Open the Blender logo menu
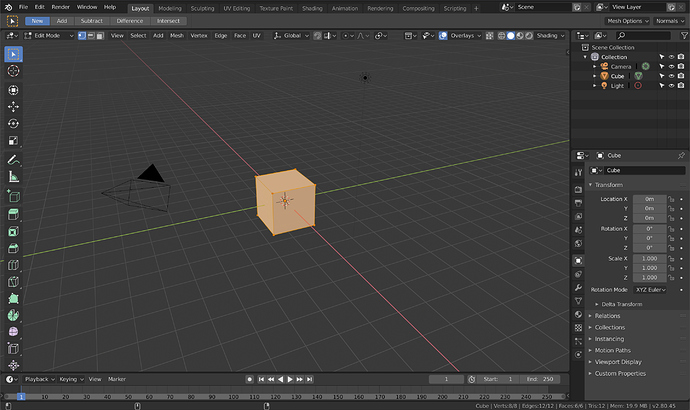Screen dimensions: 690x410 click(x=8, y=7)
